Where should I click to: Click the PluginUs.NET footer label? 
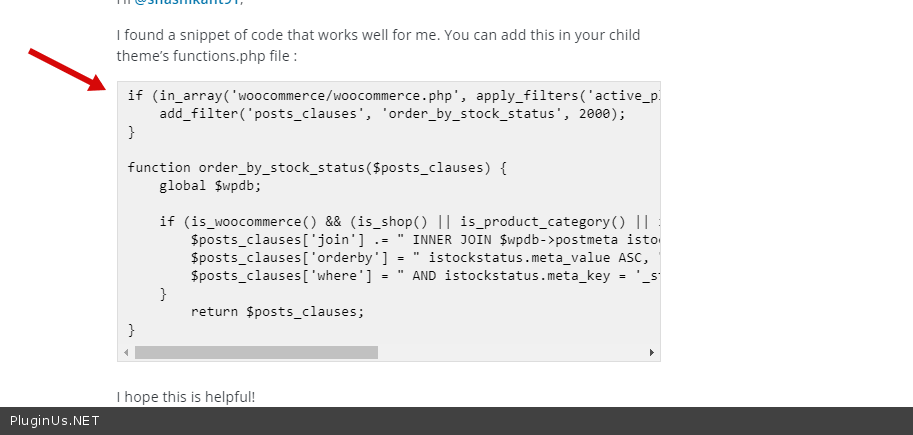[55, 421]
